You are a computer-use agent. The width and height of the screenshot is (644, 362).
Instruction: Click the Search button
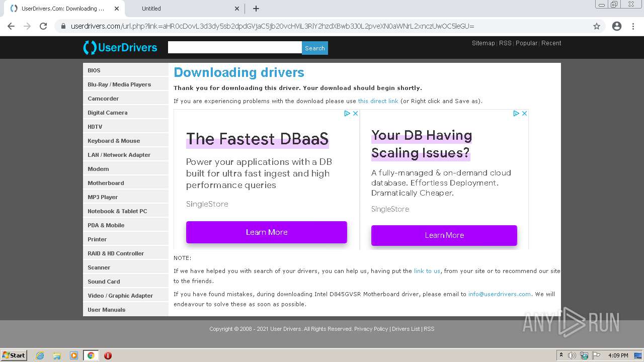pyautogui.click(x=315, y=48)
